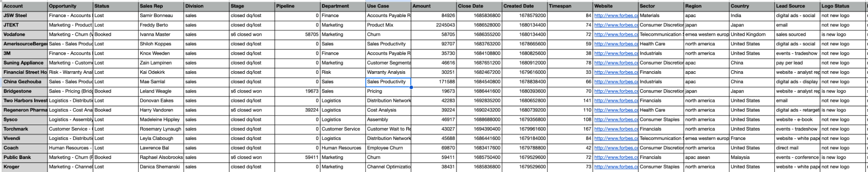
Task: Click the Vivendi account cell
Action: click(24, 139)
